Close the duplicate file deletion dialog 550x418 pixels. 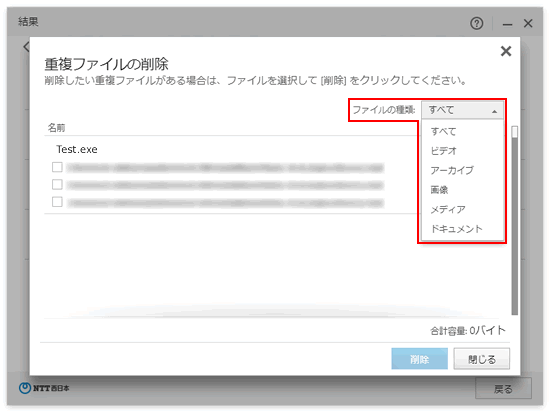[x=505, y=51]
